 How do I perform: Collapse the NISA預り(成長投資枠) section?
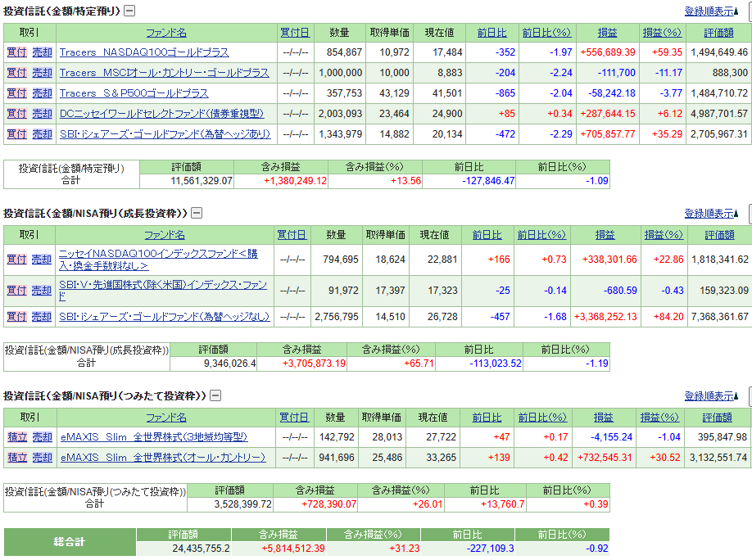click(196, 214)
